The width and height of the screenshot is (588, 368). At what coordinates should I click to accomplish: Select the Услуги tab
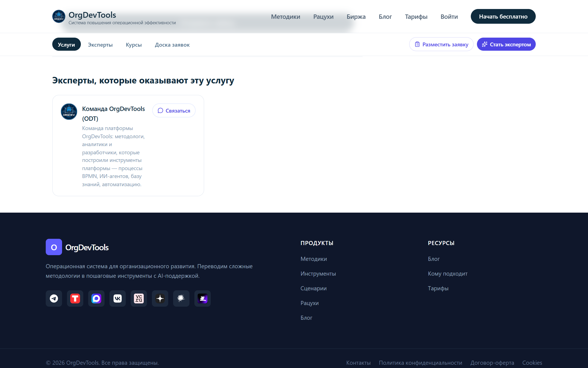[66, 44]
